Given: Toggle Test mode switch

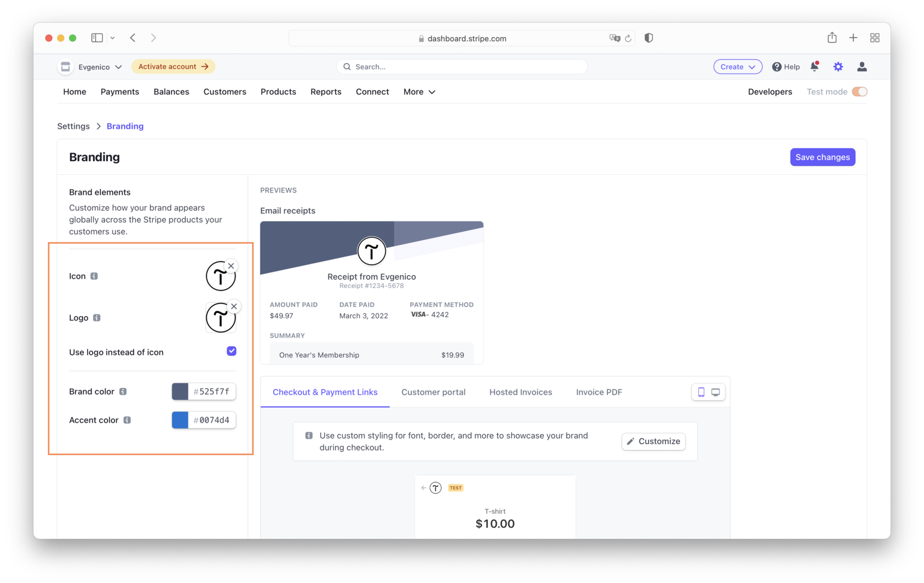Looking at the screenshot, I should coord(859,92).
